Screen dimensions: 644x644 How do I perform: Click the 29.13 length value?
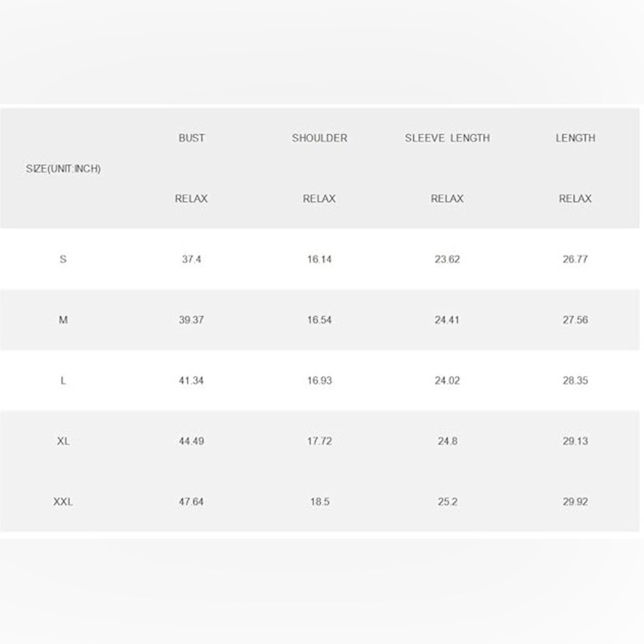click(x=575, y=441)
